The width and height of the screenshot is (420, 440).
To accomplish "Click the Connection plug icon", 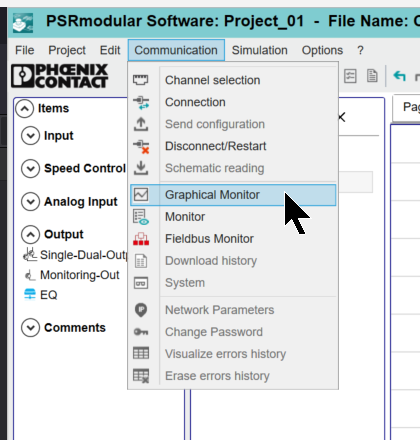I will click(141, 102).
